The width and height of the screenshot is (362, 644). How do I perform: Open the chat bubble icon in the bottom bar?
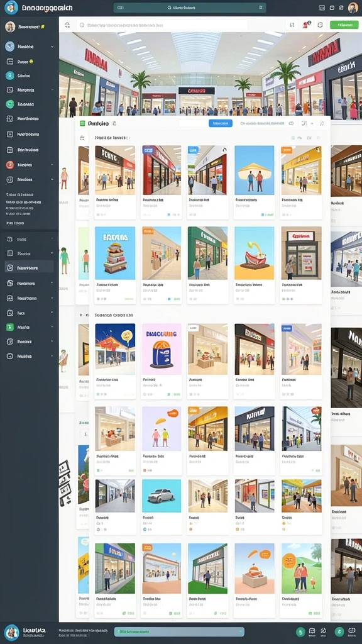(x=312, y=631)
